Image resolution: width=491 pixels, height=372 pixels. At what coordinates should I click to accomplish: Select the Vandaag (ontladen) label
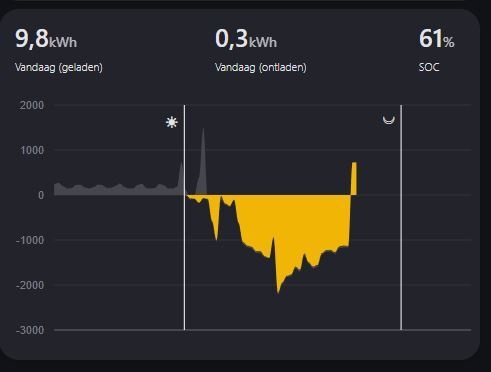tap(261, 67)
